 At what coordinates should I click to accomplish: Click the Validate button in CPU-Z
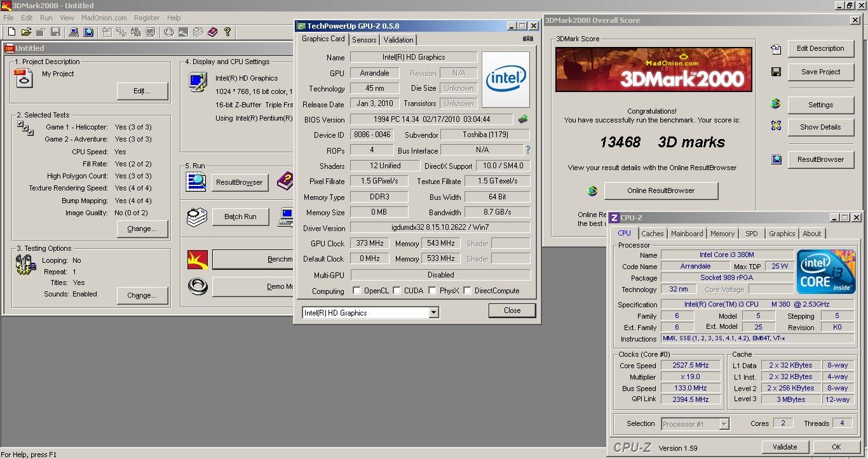785,447
